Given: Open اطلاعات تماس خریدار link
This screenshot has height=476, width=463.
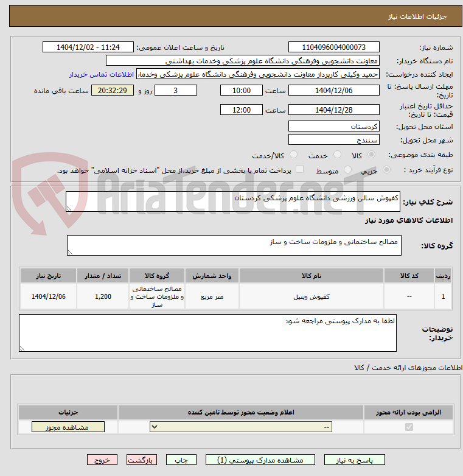Looking at the screenshot, I should pos(102,74).
